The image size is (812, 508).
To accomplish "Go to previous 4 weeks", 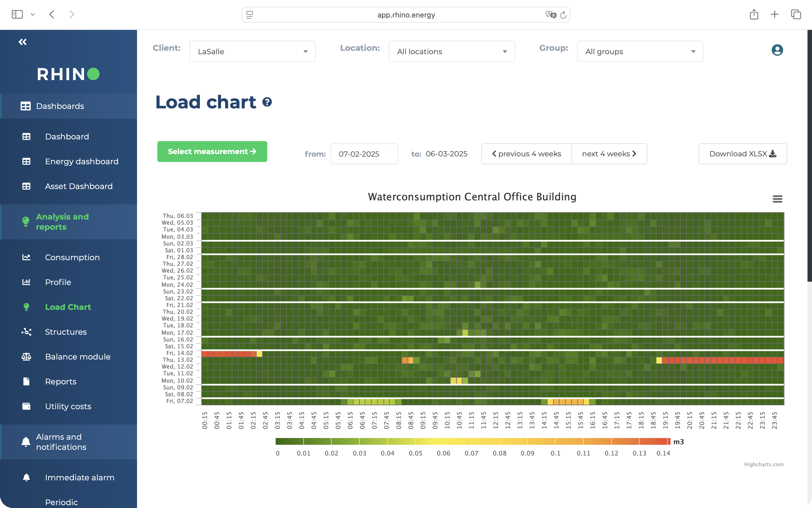I will 526,154.
